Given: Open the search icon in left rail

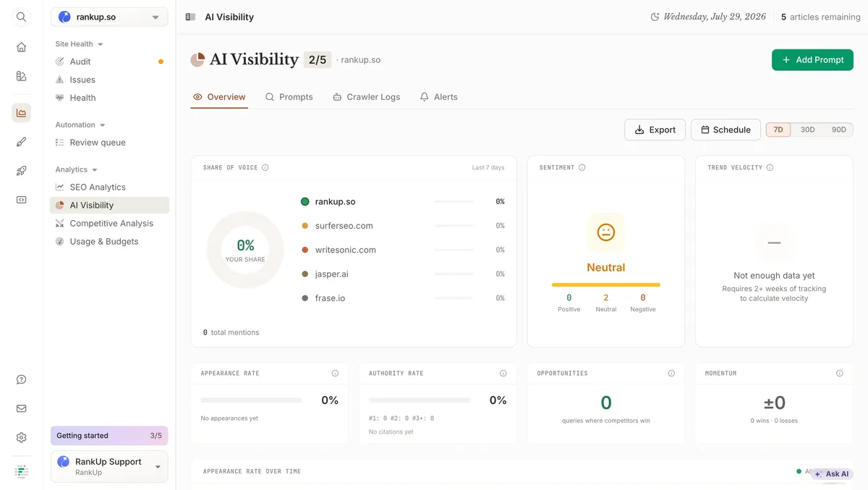Looking at the screenshot, I should coord(21,17).
